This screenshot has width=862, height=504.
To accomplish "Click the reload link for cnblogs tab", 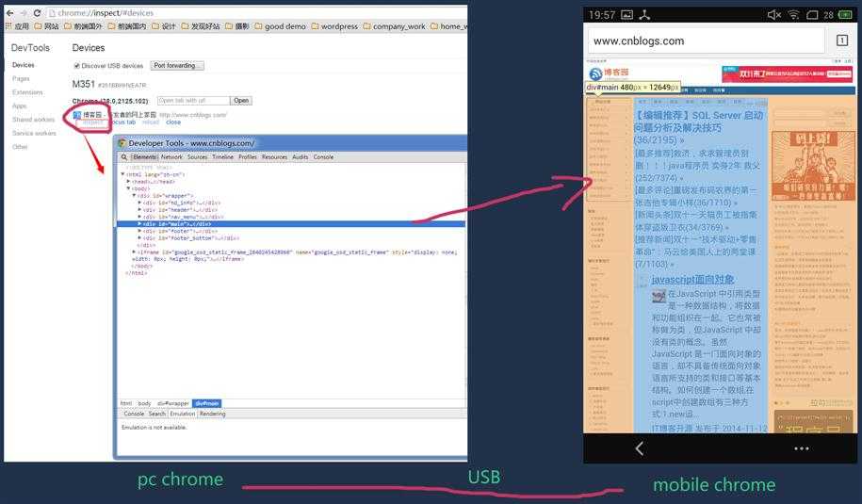I will tap(150, 122).
